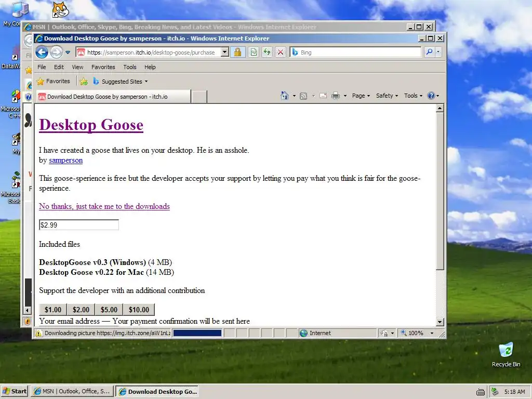Viewport: 532px width, 399px height.
Task: Go back with the browser Back arrow
Action: (x=42, y=52)
